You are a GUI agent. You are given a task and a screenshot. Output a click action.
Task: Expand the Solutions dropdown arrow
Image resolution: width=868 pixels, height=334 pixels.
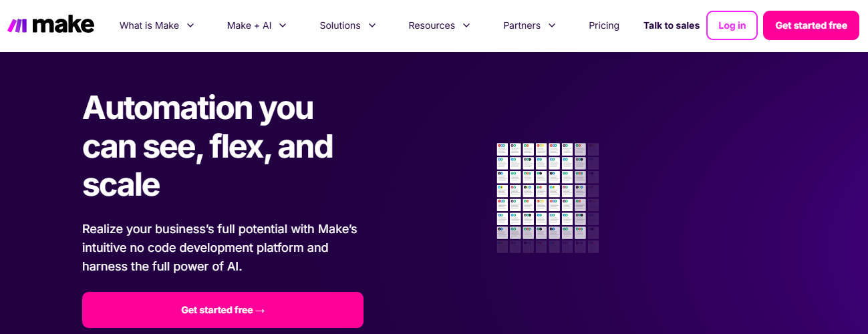point(372,25)
